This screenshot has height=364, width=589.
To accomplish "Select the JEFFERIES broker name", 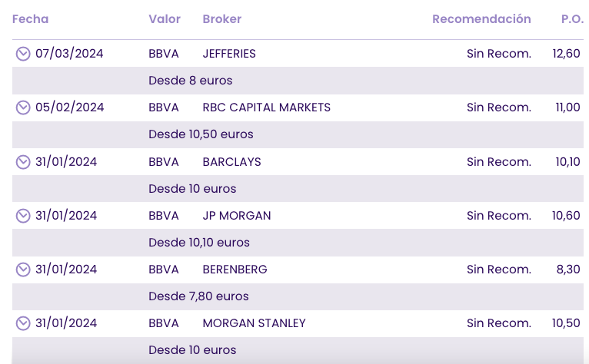I will [x=228, y=54].
